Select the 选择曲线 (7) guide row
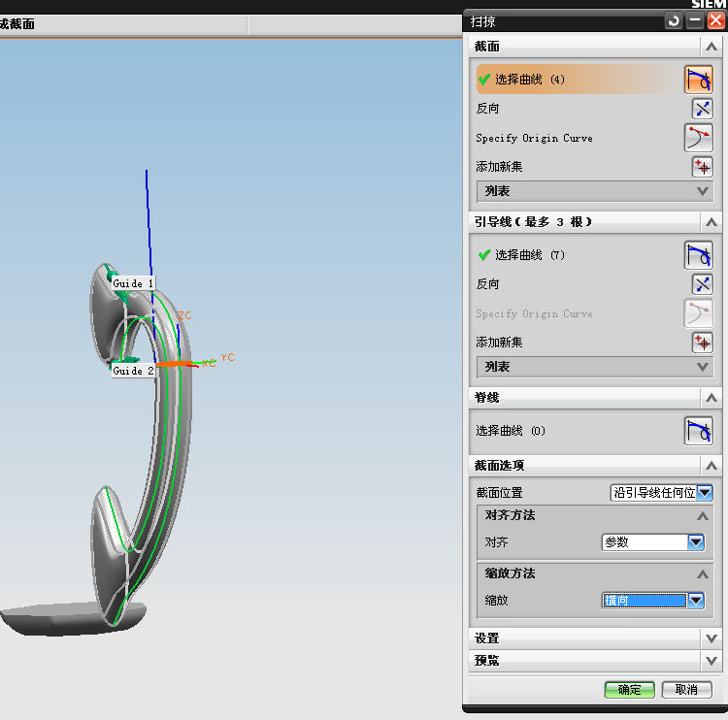This screenshot has height=720, width=728. point(579,255)
